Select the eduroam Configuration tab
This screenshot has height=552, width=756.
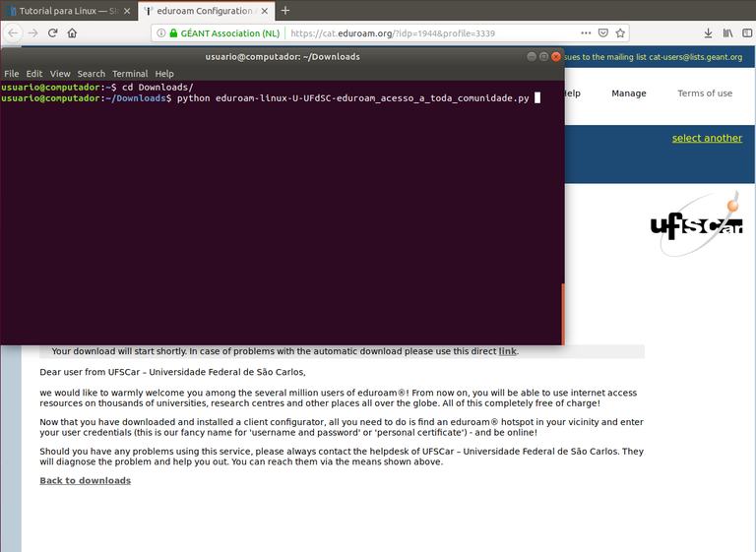pyautogui.click(x=207, y=11)
